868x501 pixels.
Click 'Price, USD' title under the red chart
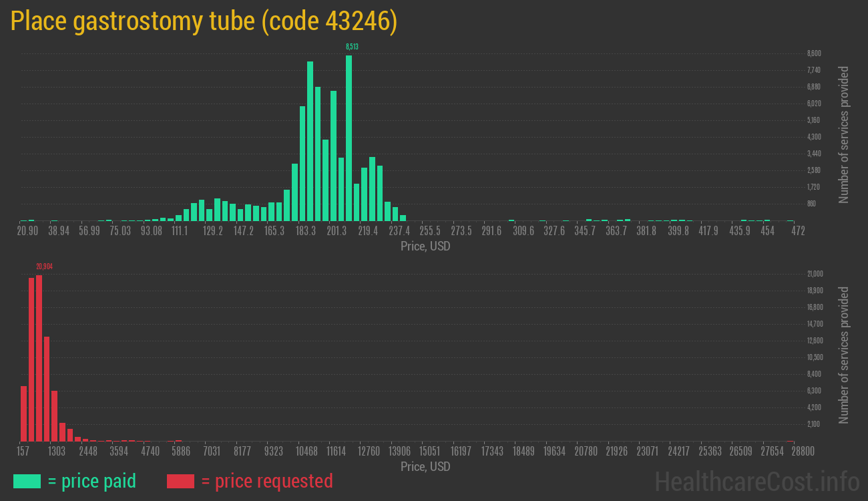[425, 466]
